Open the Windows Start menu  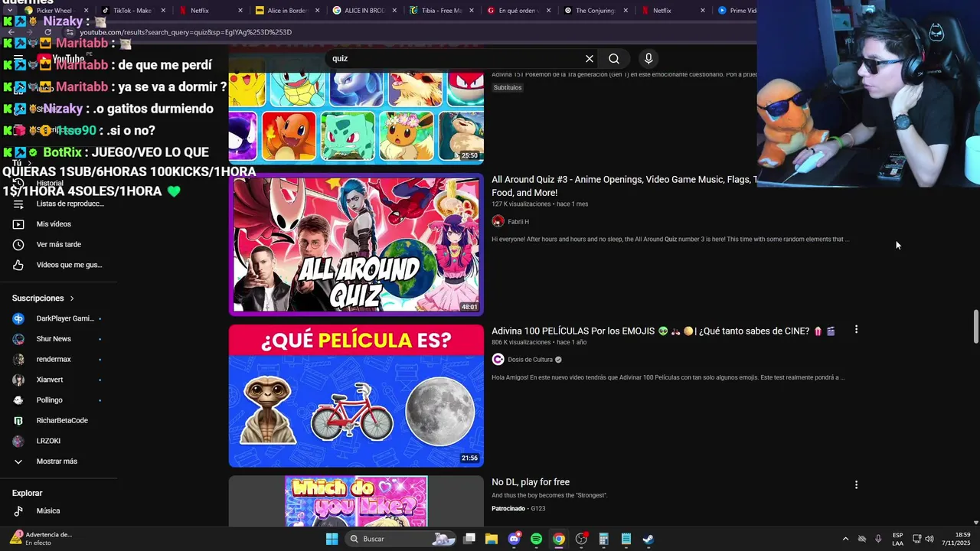332,539
